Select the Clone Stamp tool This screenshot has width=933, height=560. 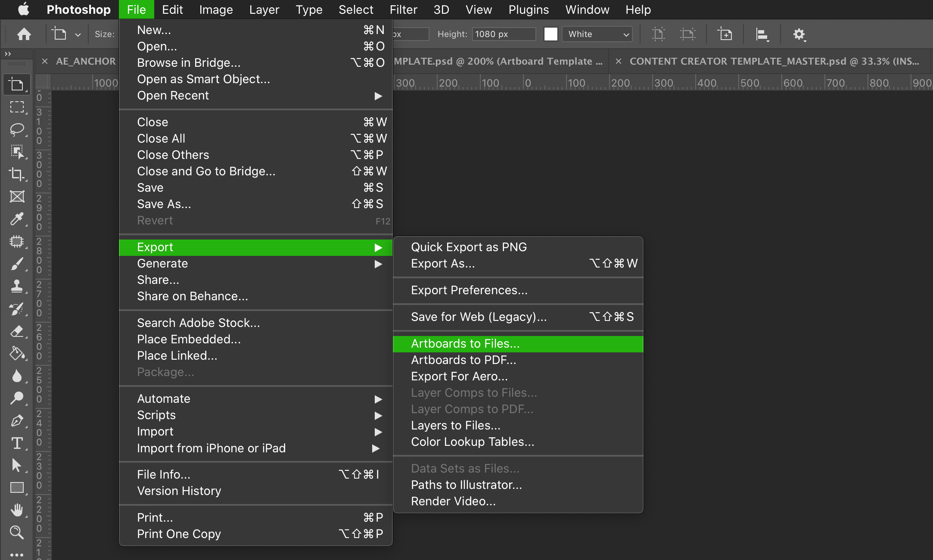coord(17,286)
